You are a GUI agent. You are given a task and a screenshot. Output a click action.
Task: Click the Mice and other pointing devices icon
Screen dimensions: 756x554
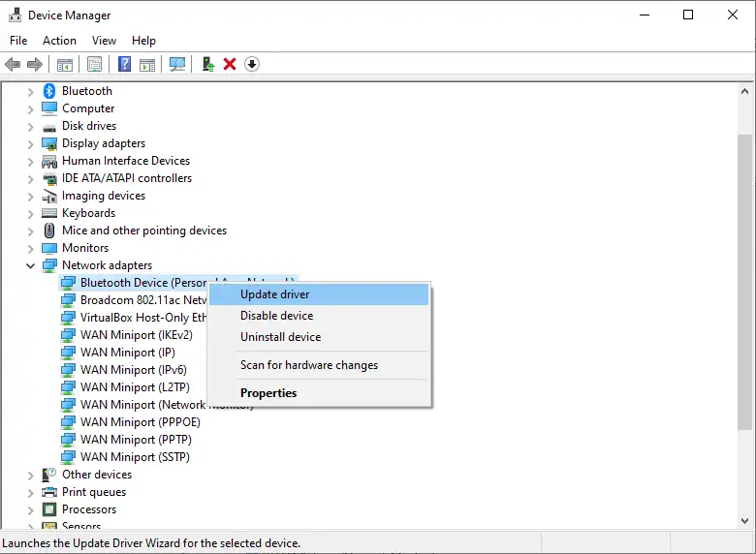(x=49, y=231)
